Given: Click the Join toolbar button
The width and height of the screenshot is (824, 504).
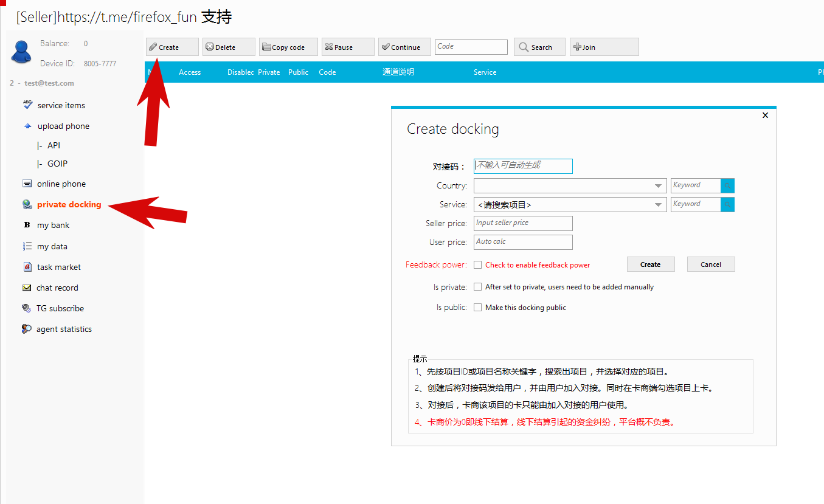Looking at the screenshot, I should coord(604,47).
